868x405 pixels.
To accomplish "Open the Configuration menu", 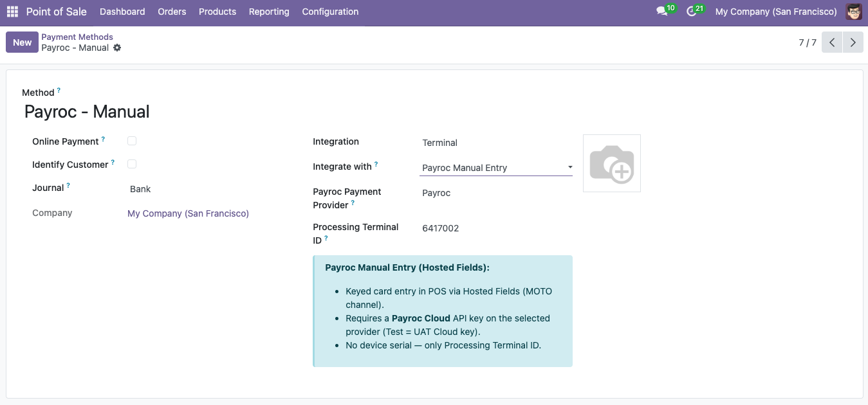I will pyautogui.click(x=330, y=12).
